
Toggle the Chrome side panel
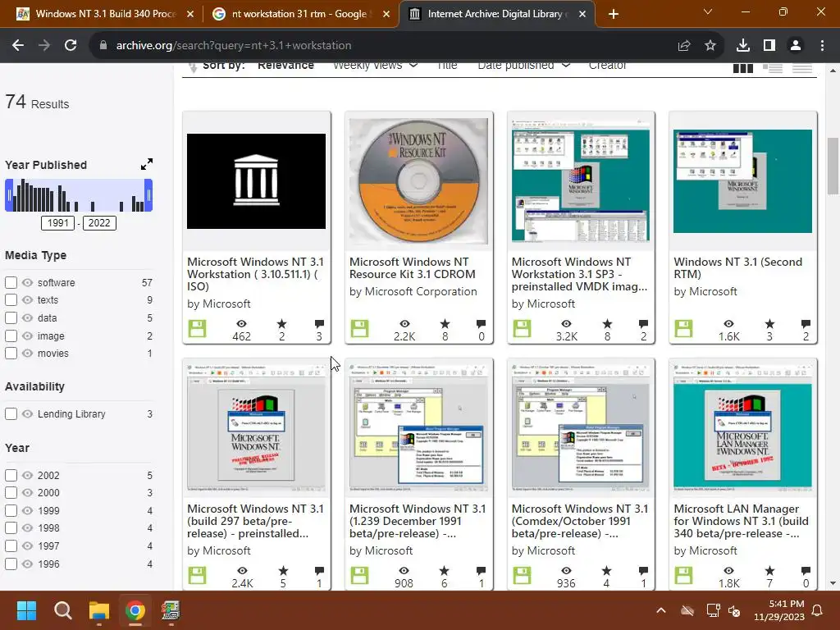click(769, 46)
